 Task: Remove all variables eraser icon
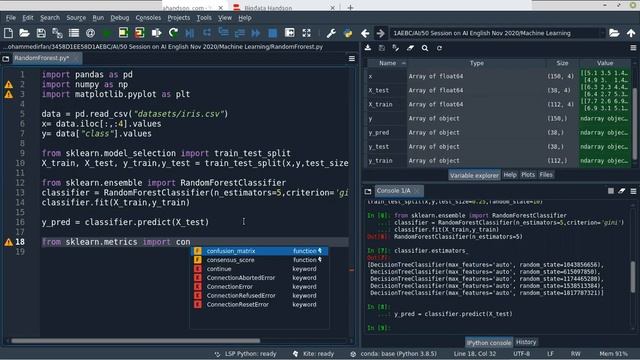tap(410, 48)
